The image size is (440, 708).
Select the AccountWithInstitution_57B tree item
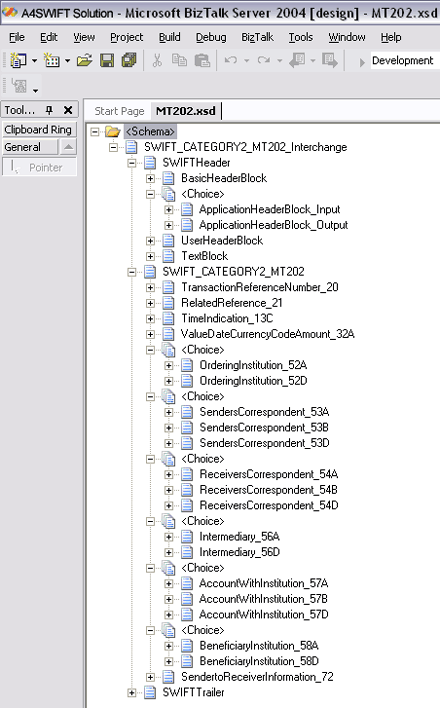click(263, 599)
